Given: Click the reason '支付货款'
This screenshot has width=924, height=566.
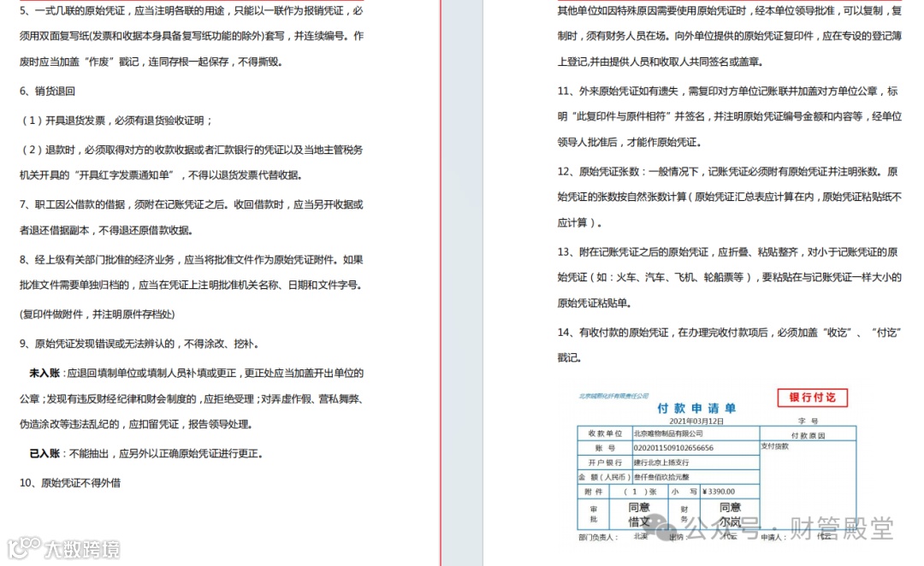Looking at the screenshot, I should (774, 445).
